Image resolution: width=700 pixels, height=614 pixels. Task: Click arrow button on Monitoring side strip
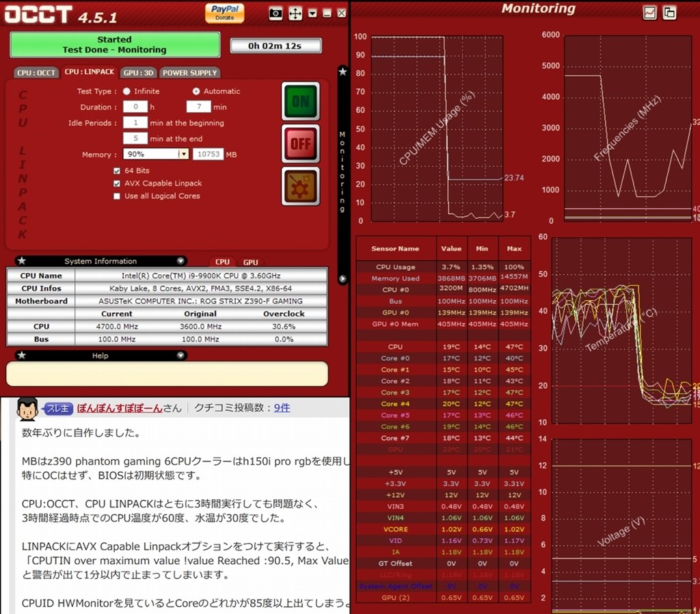(x=342, y=279)
